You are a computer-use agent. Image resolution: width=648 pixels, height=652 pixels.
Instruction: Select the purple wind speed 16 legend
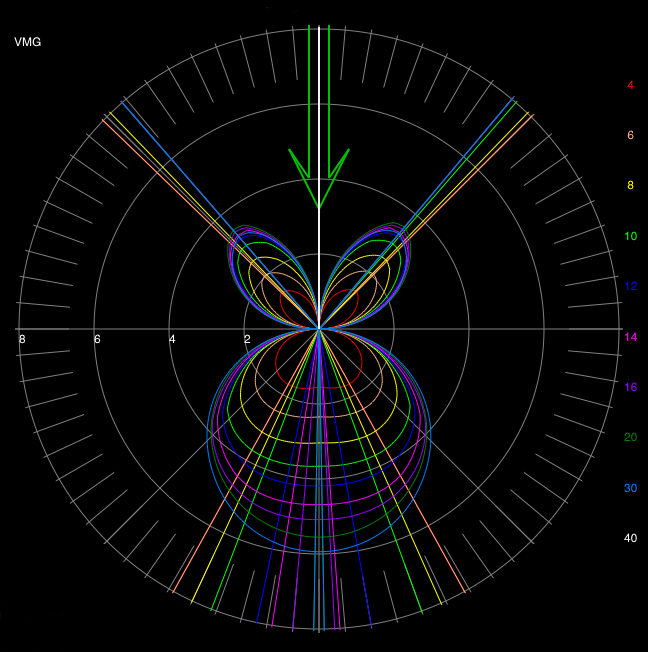click(631, 387)
